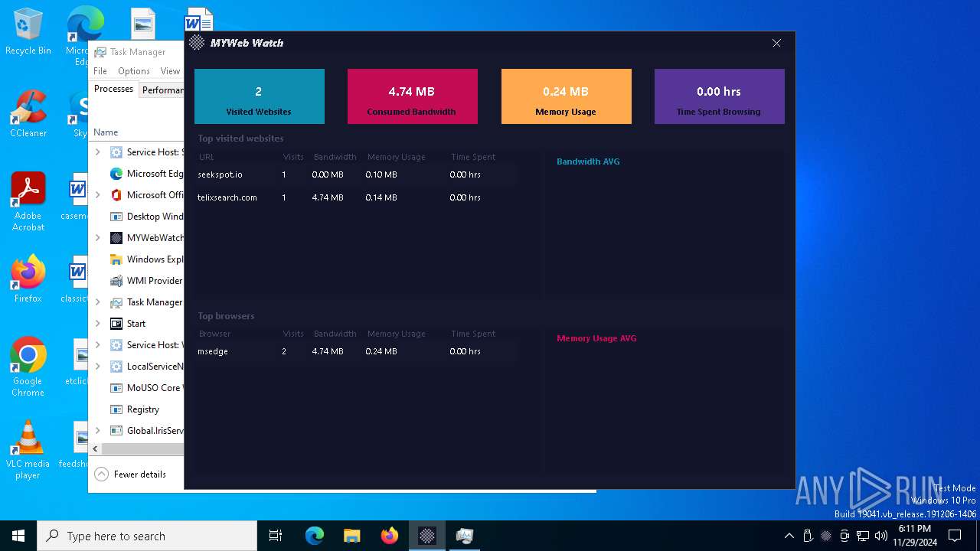Image resolution: width=980 pixels, height=551 pixels.
Task: Click 0.10 MB memory value for seekspot.io
Action: 381,174
